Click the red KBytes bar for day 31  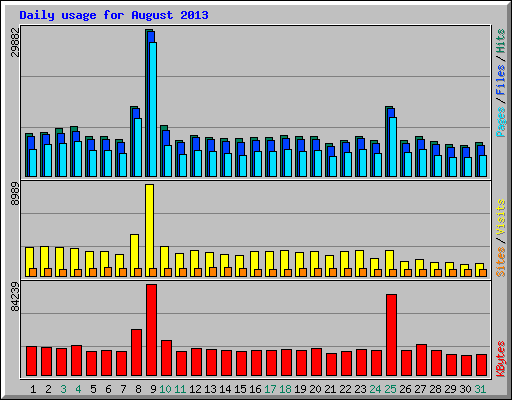[x=481, y=365]
